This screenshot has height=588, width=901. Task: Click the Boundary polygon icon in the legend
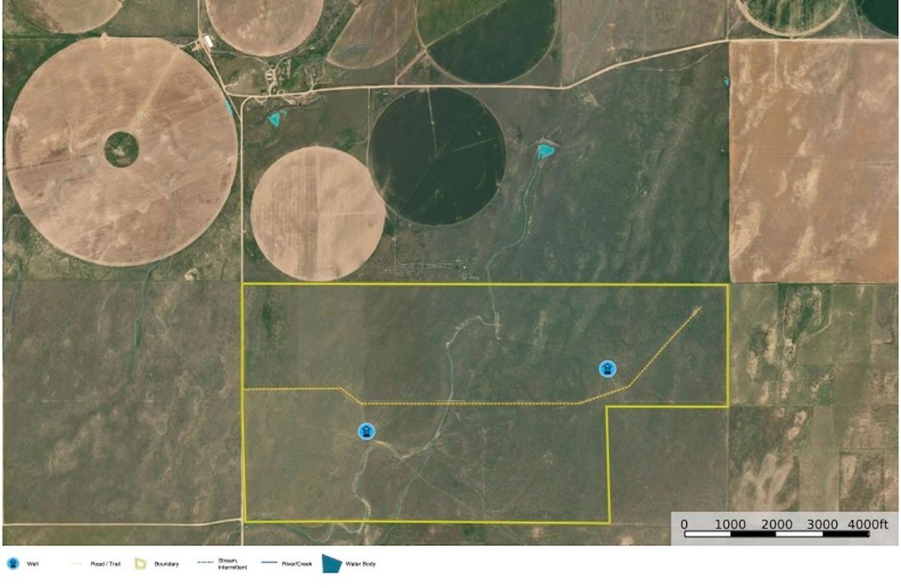point(139,564)
